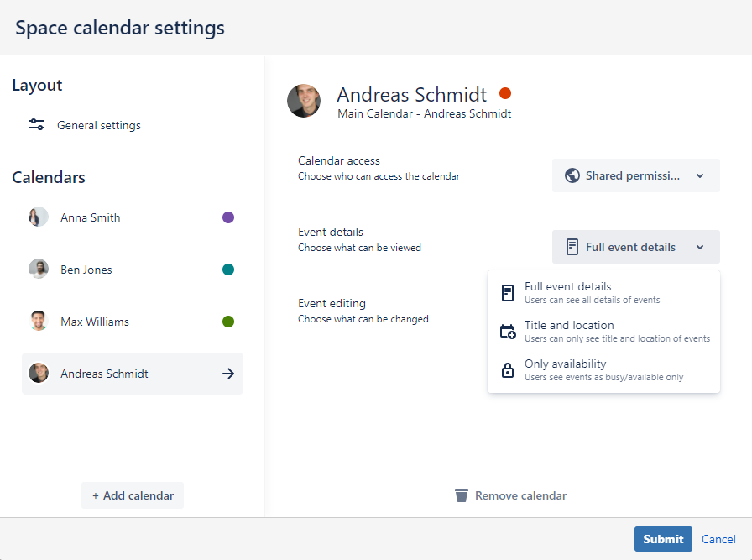Select the Ben Jones calendar
The image size is (752, 560).
(x=86, y=270)
